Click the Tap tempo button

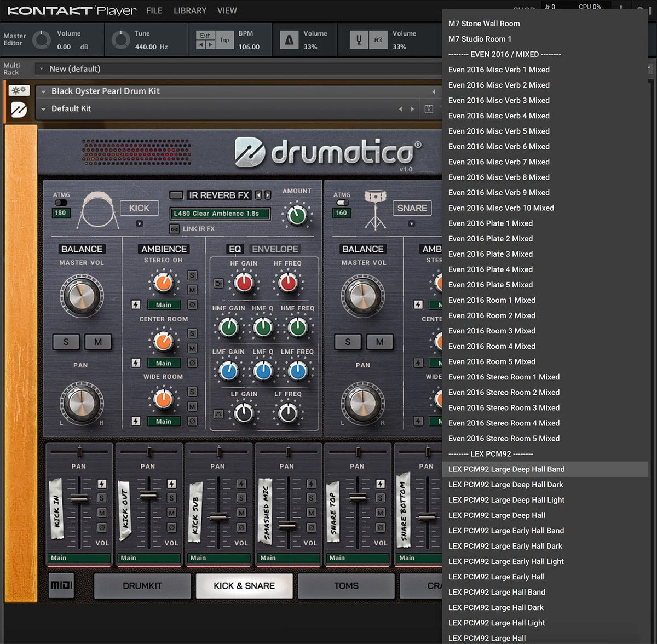pos(224,40)
